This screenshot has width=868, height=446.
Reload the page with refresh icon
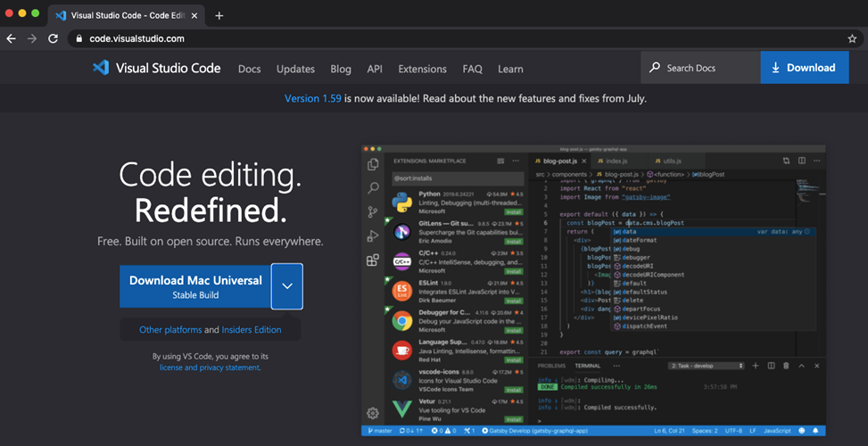(x=54, y=38)
